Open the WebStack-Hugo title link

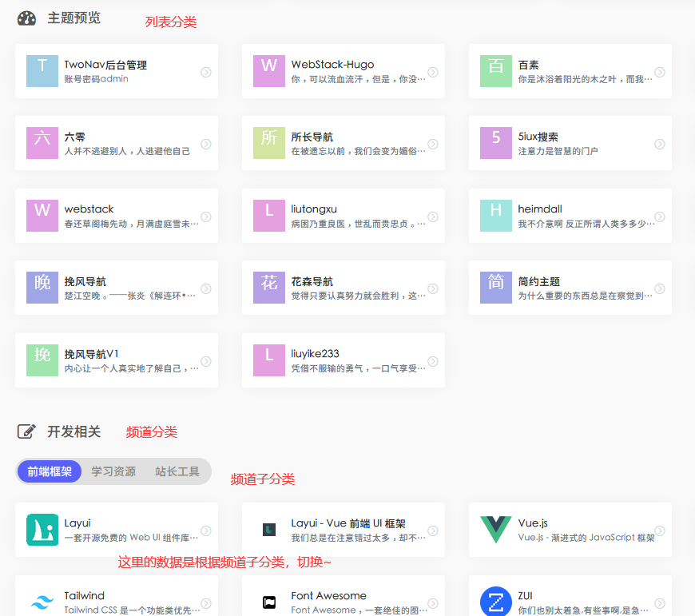pos(332,65)
